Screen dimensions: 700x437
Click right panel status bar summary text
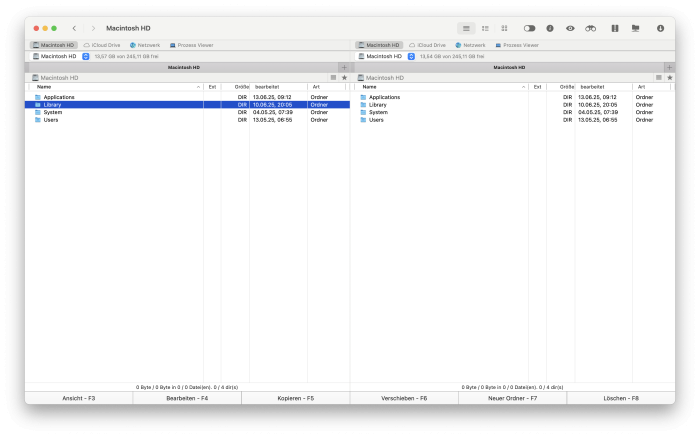pos(512,387)
